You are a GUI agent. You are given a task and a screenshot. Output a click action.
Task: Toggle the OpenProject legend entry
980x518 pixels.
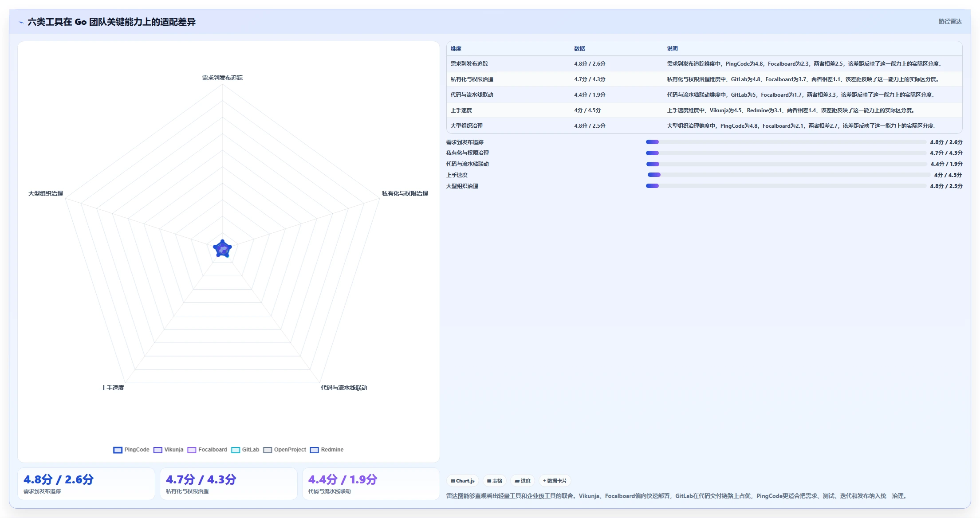tap(284, 450)
